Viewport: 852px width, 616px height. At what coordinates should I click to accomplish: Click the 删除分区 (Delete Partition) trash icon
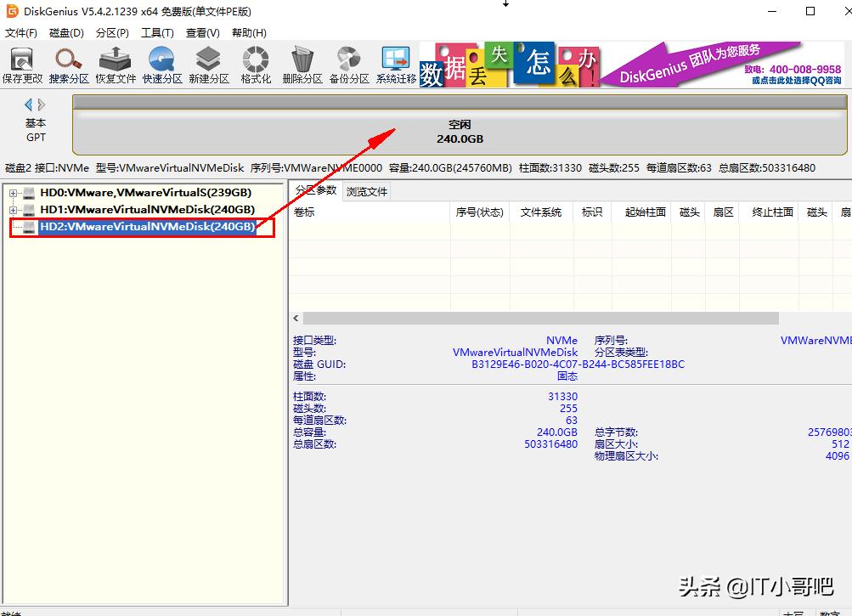pos(302,65)
